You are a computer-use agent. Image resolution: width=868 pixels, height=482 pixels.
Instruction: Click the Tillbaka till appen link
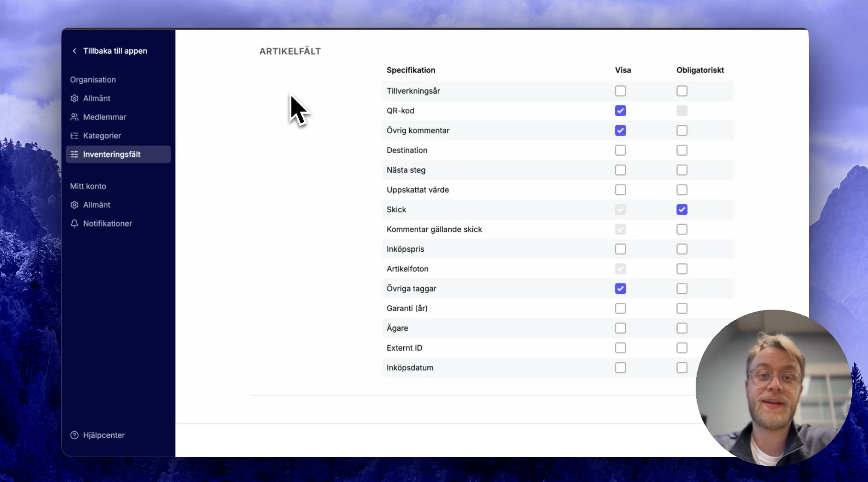(x=115, y=51)
